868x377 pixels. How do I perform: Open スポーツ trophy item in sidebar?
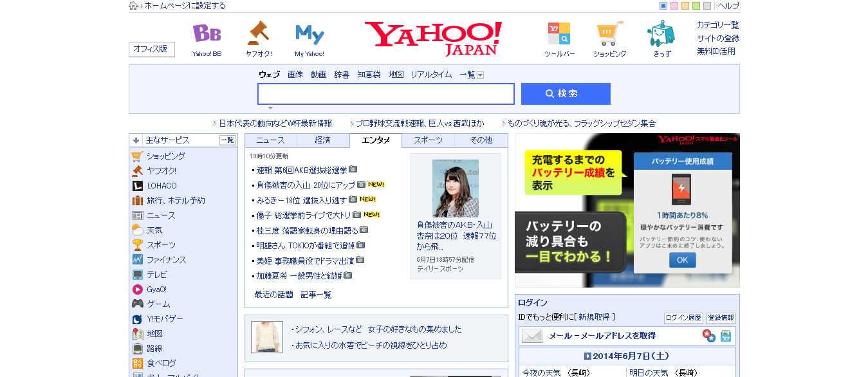(161, 245)
